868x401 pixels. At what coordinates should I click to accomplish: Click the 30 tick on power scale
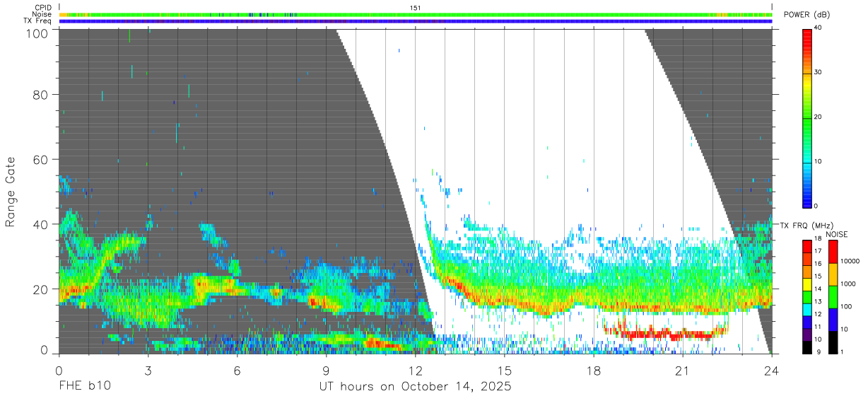(x=819, y=73)
